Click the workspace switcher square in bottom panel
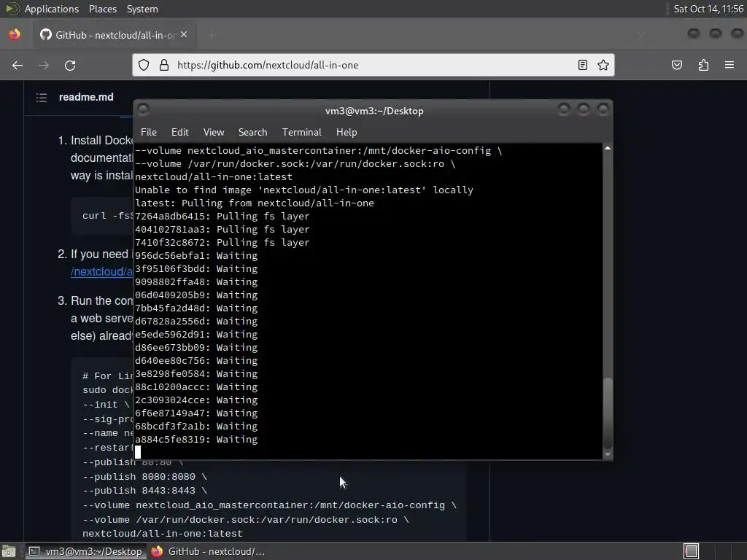 coord(691,551)
